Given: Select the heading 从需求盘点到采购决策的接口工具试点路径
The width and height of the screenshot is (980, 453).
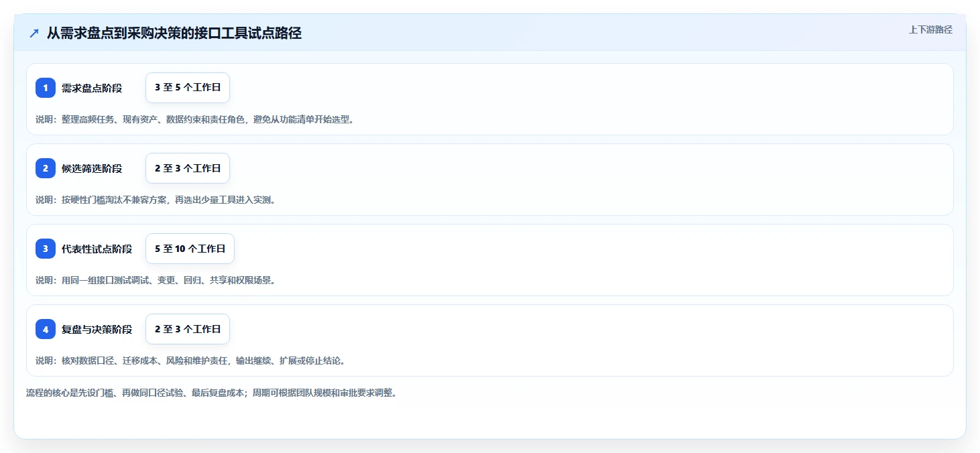Looking at the screenshot, I should click(174, 34).
